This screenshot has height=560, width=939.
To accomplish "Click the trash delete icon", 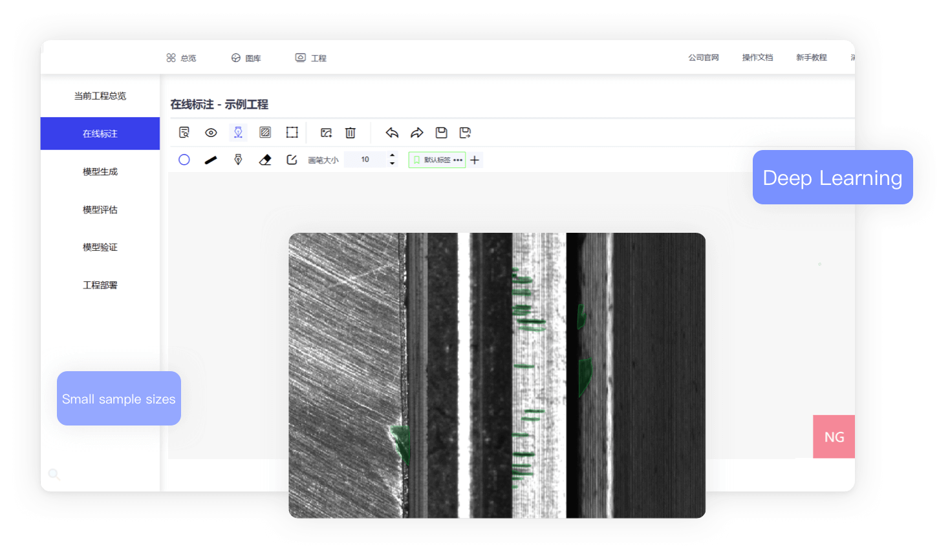I will click(351, 133).
